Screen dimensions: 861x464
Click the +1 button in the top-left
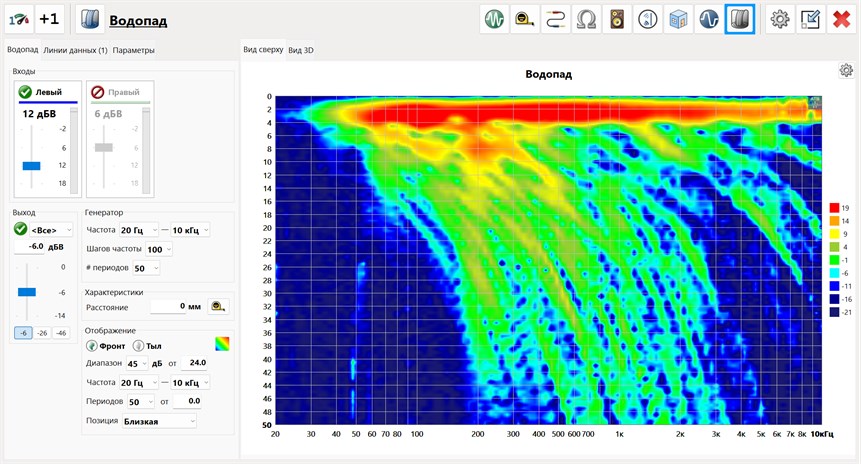49,19
